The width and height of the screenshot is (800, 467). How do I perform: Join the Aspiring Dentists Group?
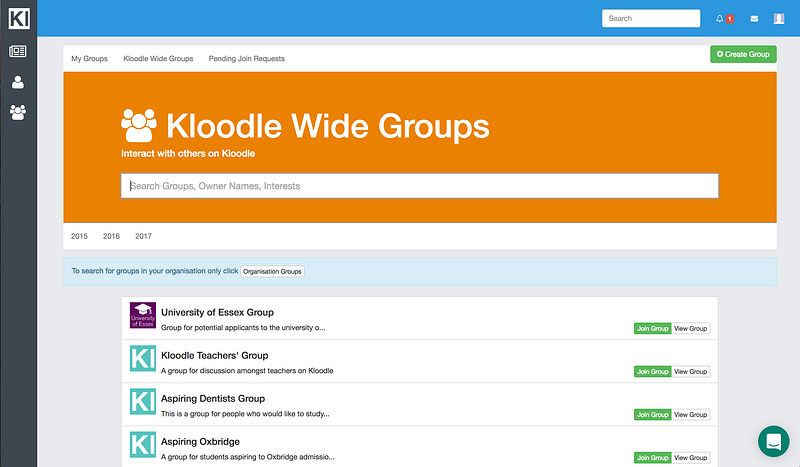click(x=653, y=414)
